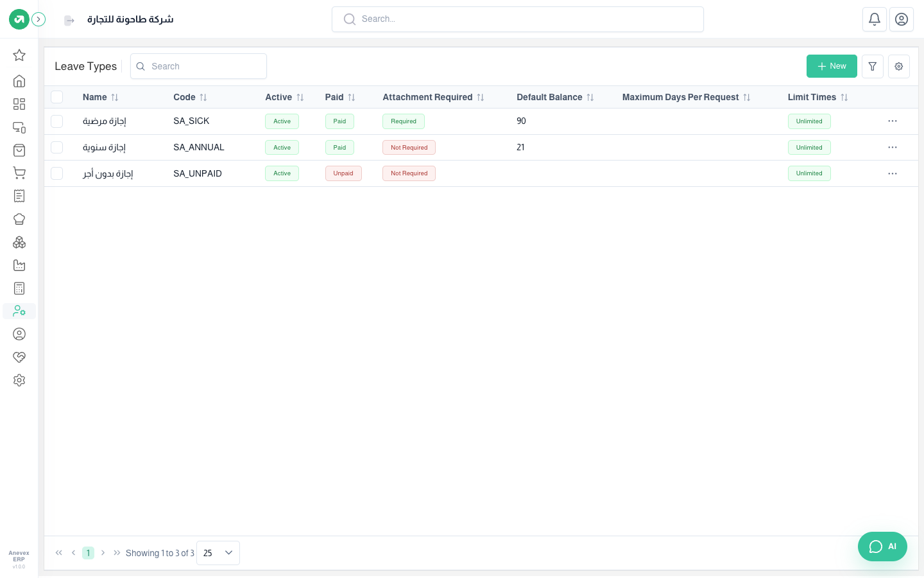This screenshot has width=924, height=578.
Task: Open the shopping bag icon in sidebar
Action: (19, 150)
